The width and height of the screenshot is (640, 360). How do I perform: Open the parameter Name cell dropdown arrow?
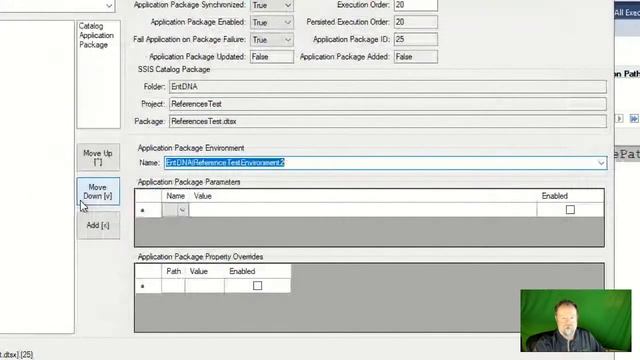pos(182,210)
